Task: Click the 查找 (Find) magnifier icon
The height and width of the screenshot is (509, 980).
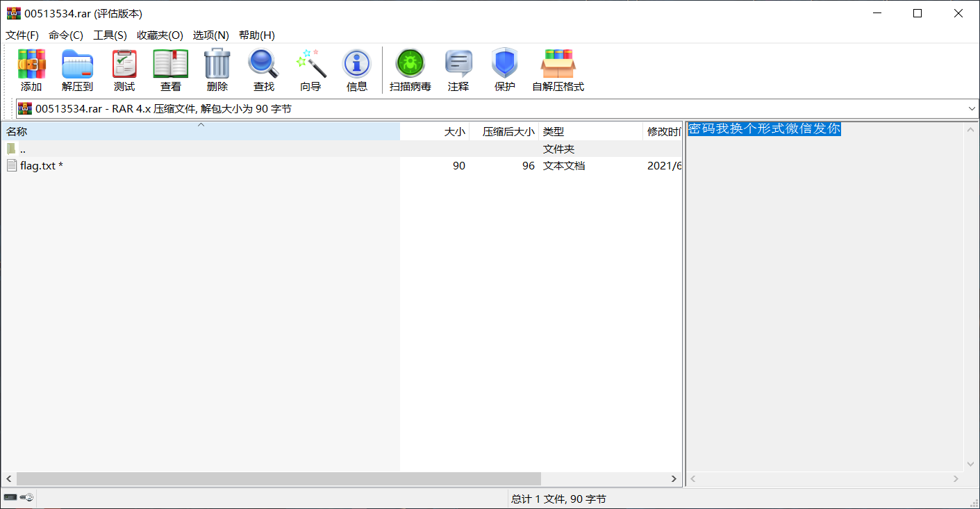Action: pyautogui.click(x=263, y=69)
